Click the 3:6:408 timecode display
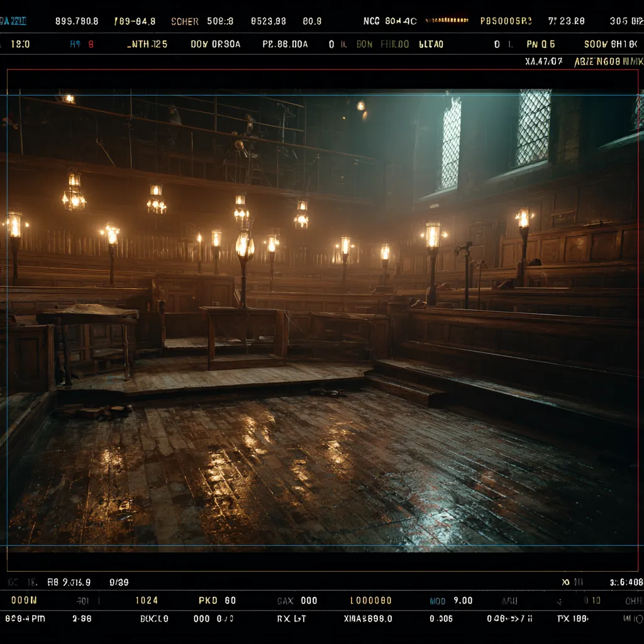 pos(626,582)
